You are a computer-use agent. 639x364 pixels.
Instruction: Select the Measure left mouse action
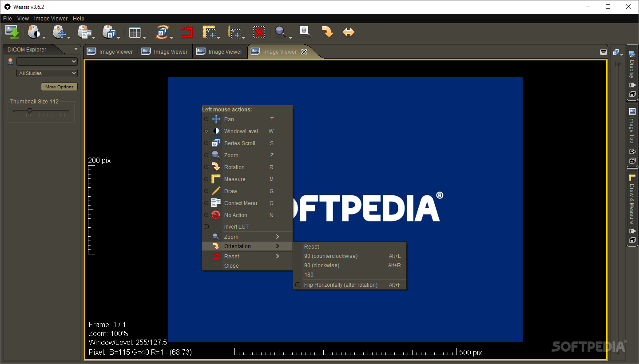point(247,179)
